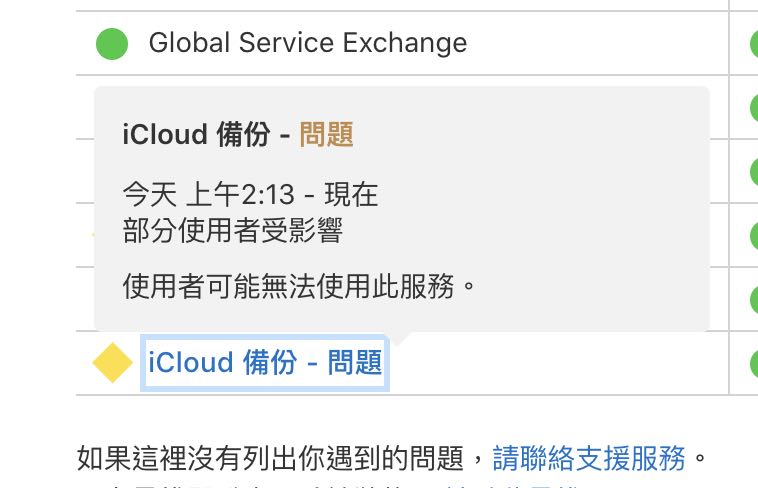
Task: Click the right-column green dot on the iCloud 備份 row
Action: 754,363
